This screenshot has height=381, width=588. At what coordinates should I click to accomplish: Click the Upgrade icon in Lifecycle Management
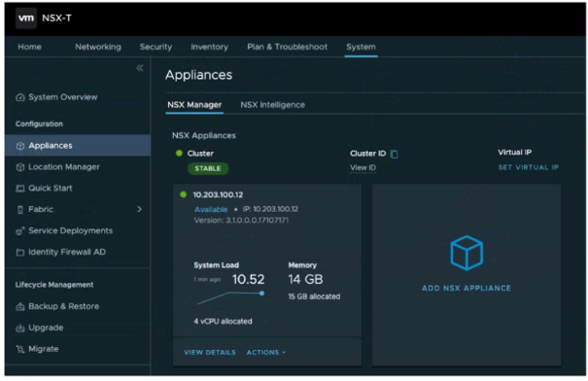pos(19,329)
